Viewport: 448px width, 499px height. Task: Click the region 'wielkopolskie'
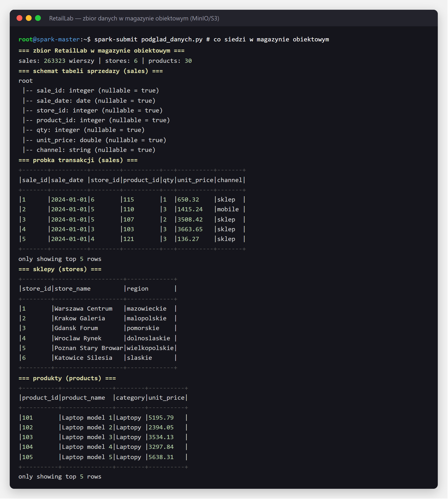click(x=150, y=348)
